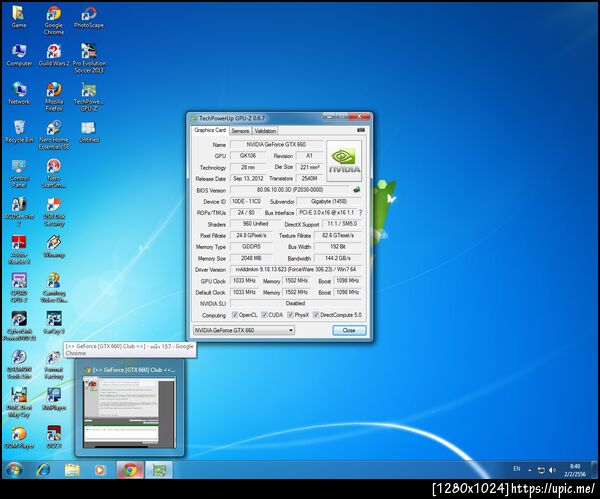Click the Memory Size value 2048 MB
The image size is (600, 499).
(251, 258)
